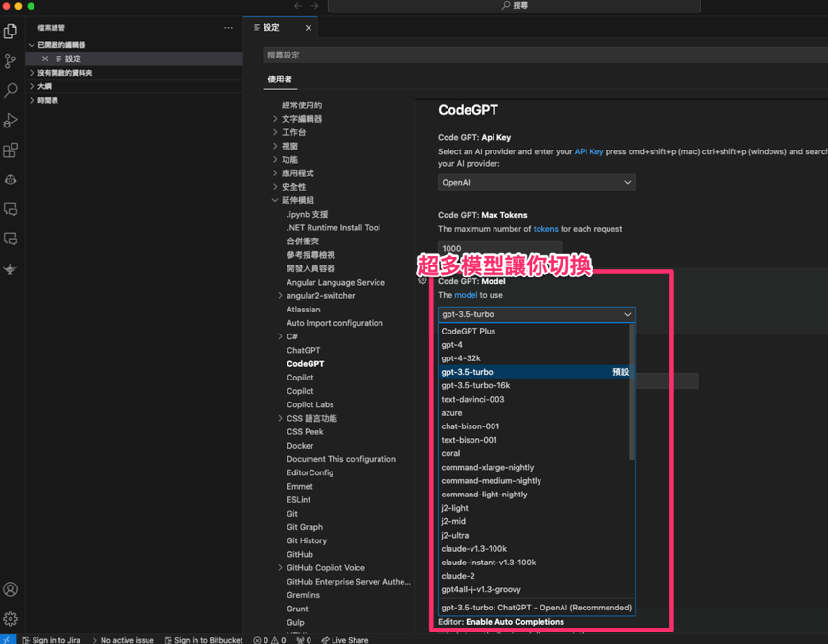Expand 文字編輯器 settings category
828x644 pixels.
[x=302, y=119]
